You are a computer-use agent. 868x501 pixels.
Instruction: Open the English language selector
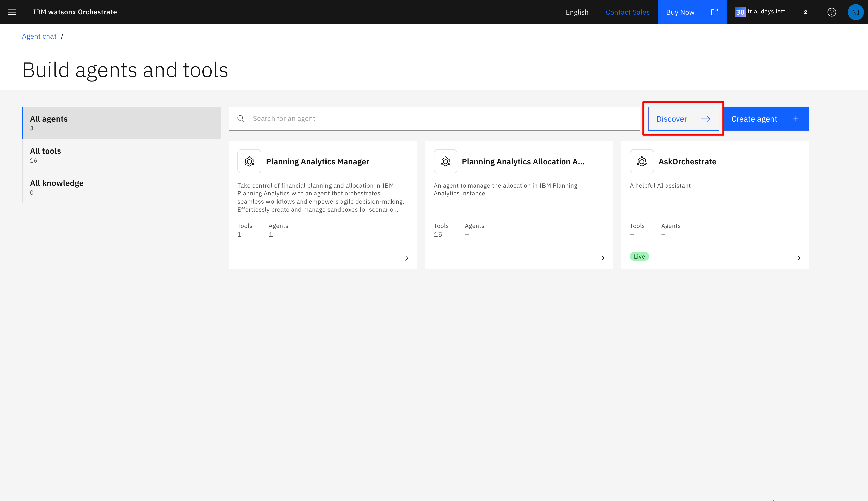577,12
